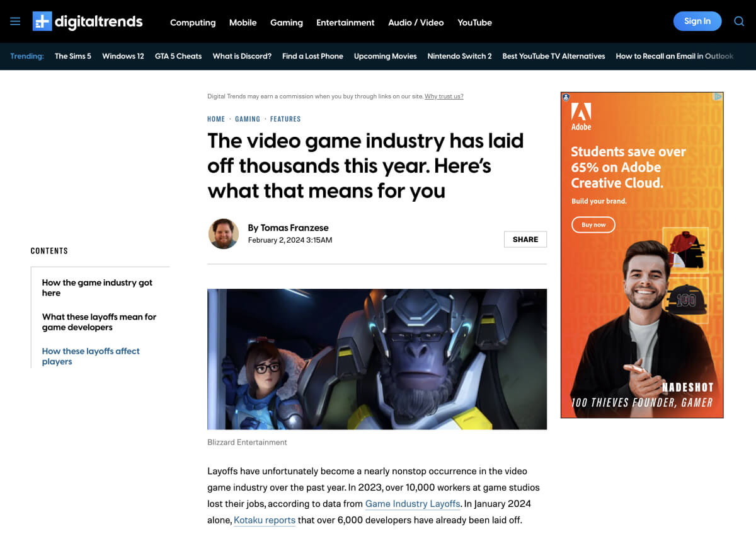The height and width of the screenshot is (541, 756).
Task: Open trending topic Find a Lost Phone
Action: tap(312, 56)
